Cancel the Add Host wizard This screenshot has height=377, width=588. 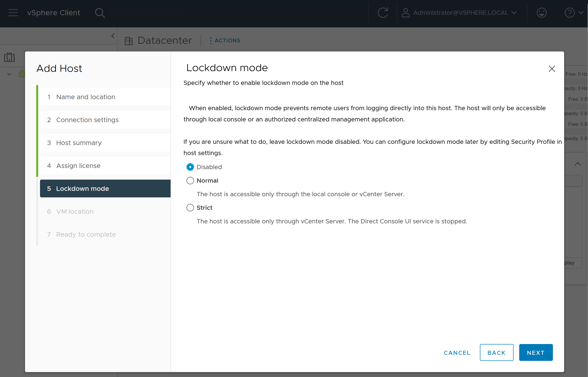coord(457,352)
